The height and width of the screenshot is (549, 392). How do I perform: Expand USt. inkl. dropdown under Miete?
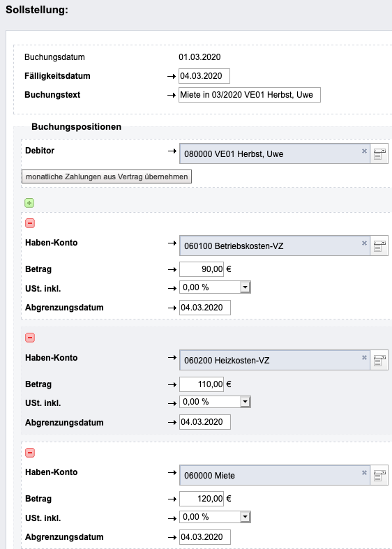tap(245, 517)
